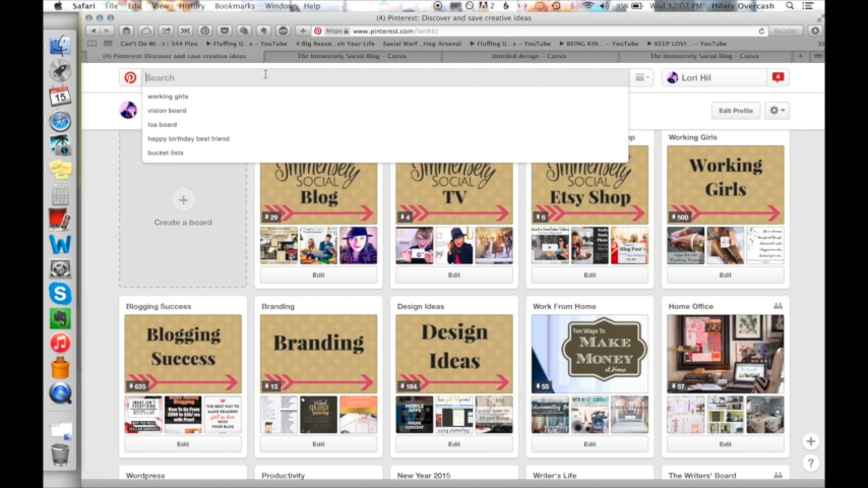Launch Evernote from the dock
This screenshot has height=488, width=868.
coord(60,318)
